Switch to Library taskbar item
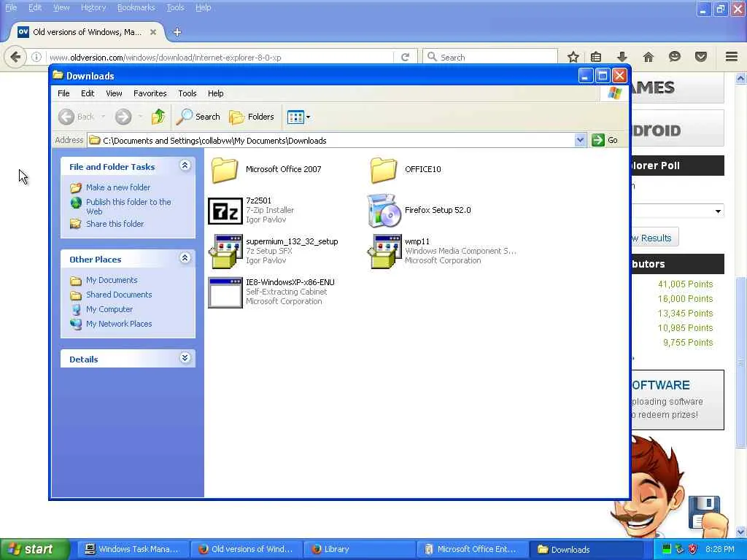 tap(359, 550)
